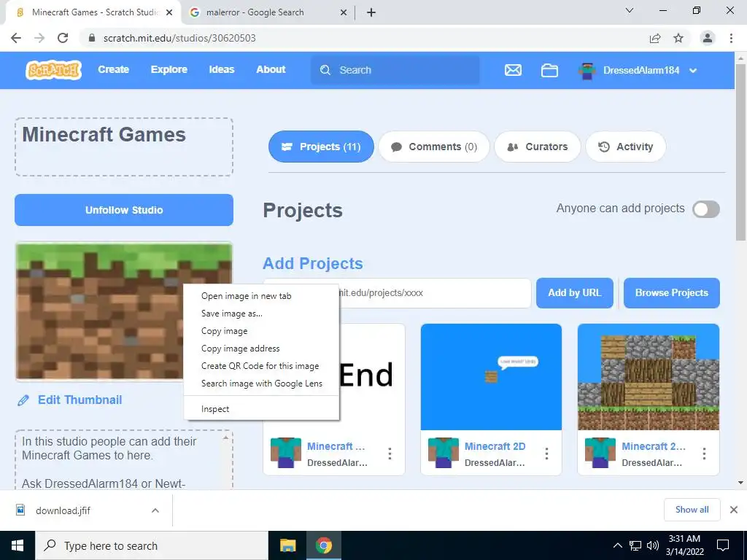Choose Save image as... from context menu
The width and height of the screenshot is (747, 560).
point(262,314)
